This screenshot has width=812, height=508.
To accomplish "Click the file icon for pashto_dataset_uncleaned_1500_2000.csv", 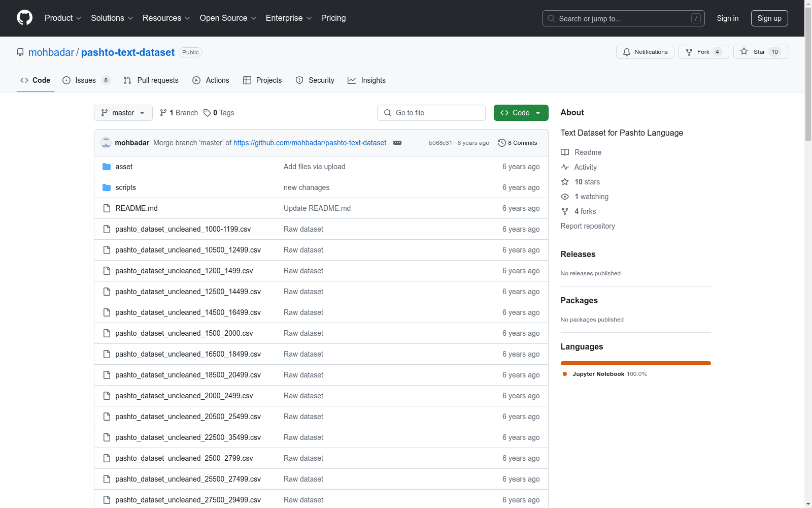I will (x=107, y=333).
